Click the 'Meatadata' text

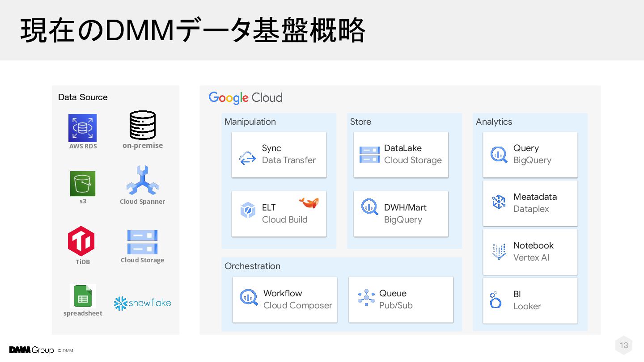point(535,197)
